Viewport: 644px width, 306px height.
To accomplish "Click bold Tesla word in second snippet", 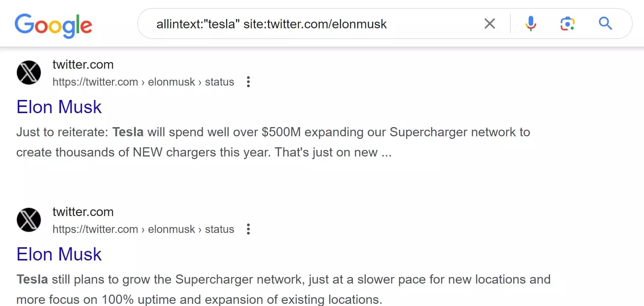I will click(32, 280).
